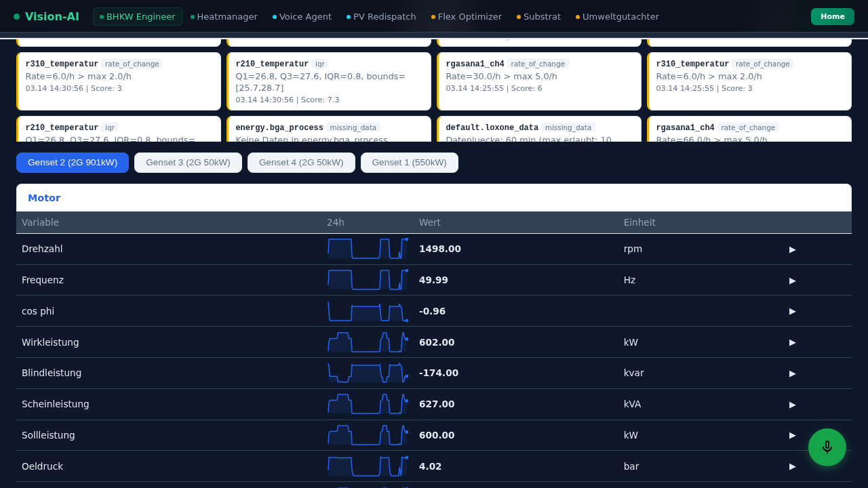
Task: Click the Home button
Action: tap(832, 16)
